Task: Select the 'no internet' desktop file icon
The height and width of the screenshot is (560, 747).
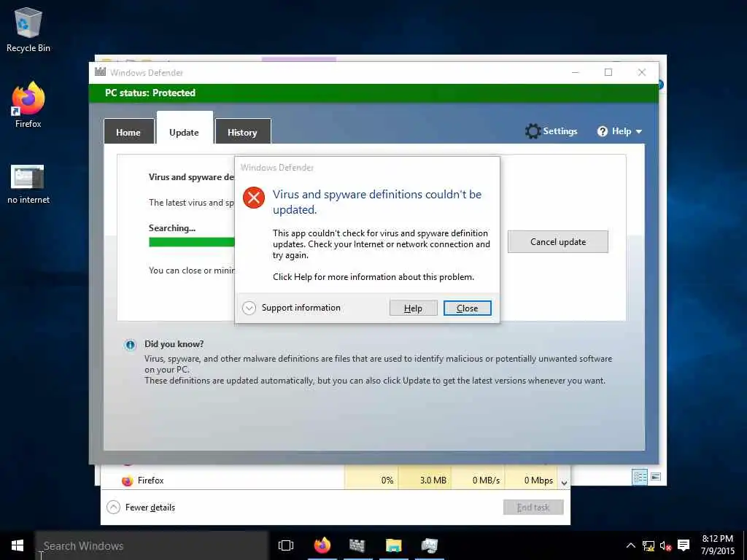Action: click(28, 177)
